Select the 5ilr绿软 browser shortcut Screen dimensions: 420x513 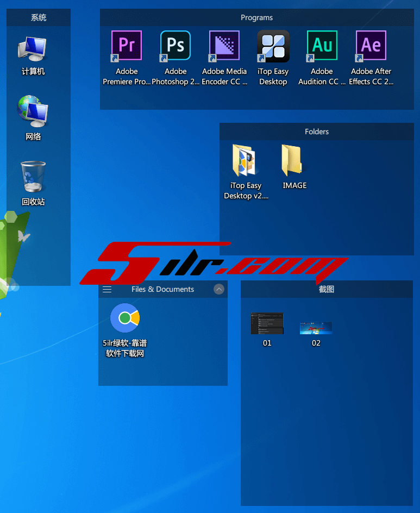pos(125,318)
